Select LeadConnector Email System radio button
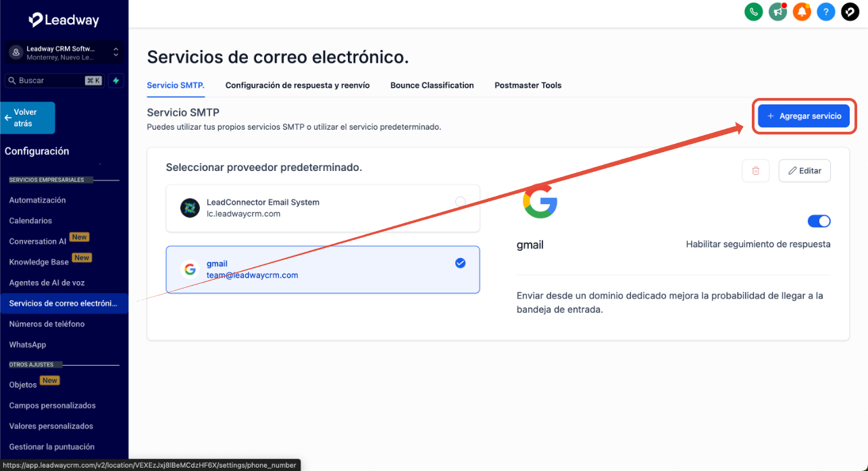This screenshot has width=868, height=471. click(x=460, y=201)
